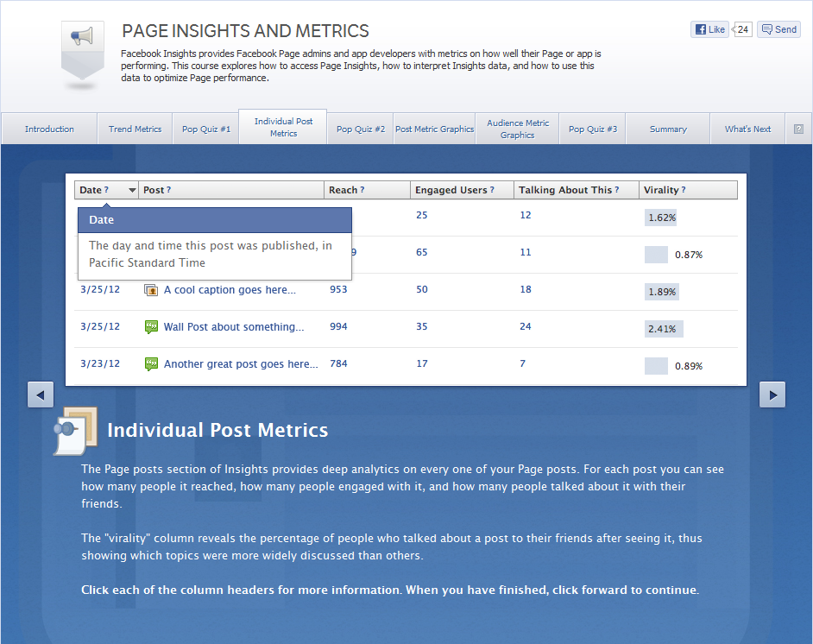Open the 'Another great post goes here...' post
Screen dimensions: 813x644
coord(241,364)
